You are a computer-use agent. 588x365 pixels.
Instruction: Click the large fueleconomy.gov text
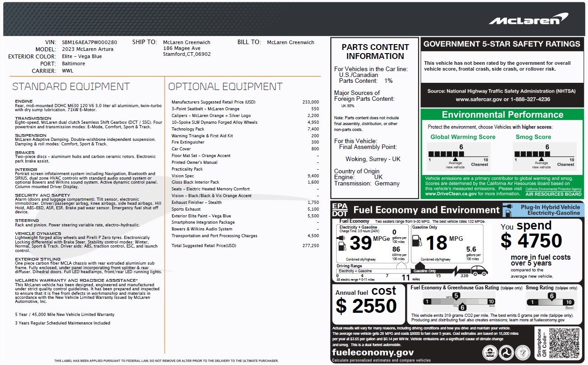(x=372, y=352)
